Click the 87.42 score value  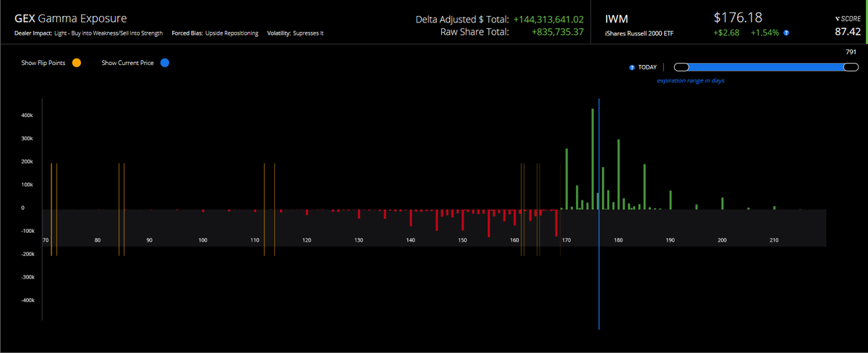coord(848,31)
